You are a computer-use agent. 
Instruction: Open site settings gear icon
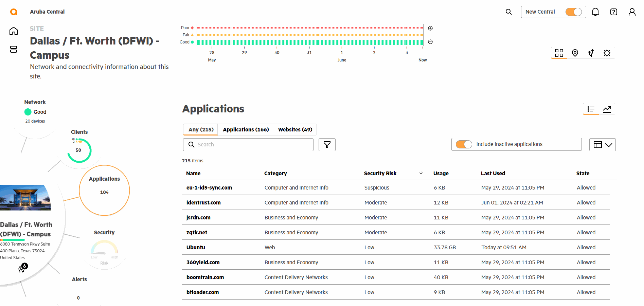click(607, 53)
